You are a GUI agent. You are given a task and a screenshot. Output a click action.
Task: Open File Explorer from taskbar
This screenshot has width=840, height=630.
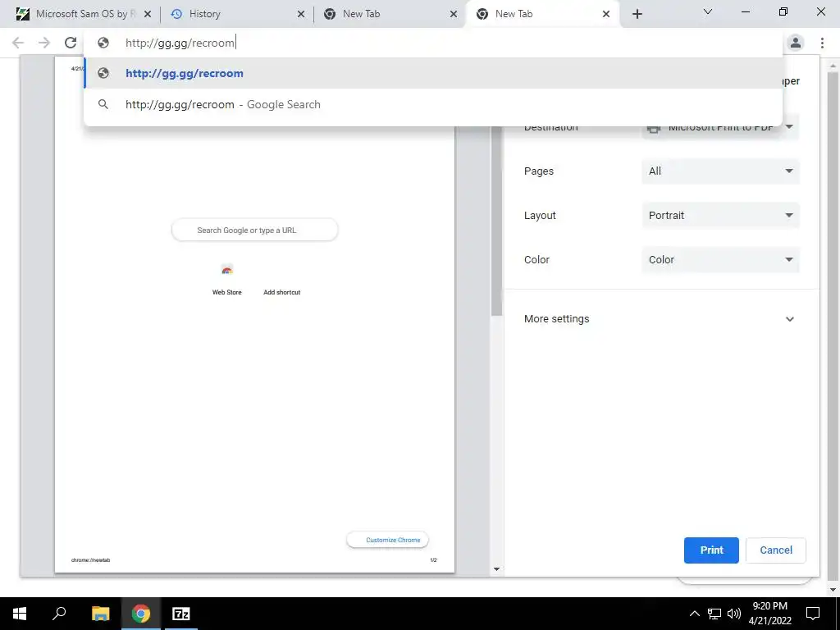coord(100,614)
